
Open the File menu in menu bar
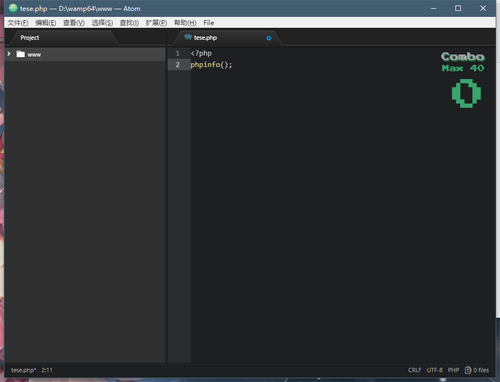point(209,23)
